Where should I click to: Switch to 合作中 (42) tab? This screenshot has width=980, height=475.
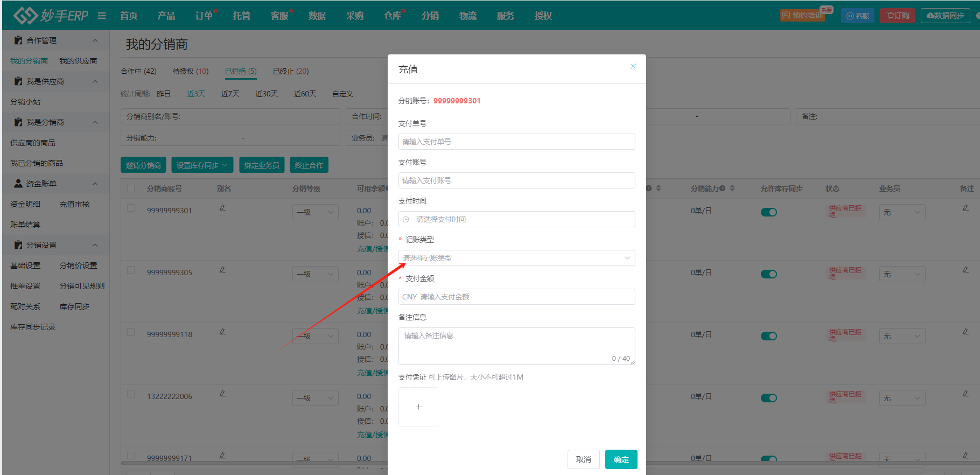138,71
